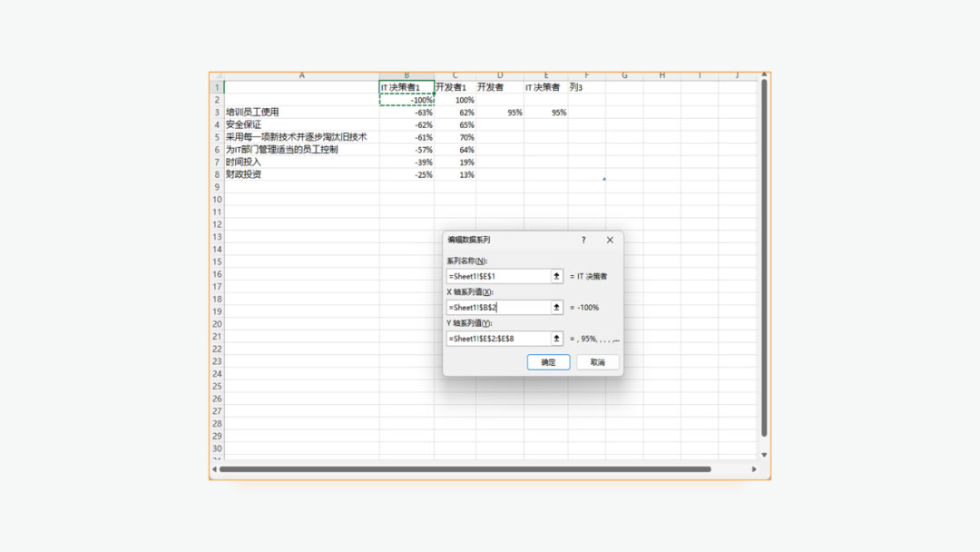Click the X axis series values field
This screenshot has width=980, height=552.
498,307
